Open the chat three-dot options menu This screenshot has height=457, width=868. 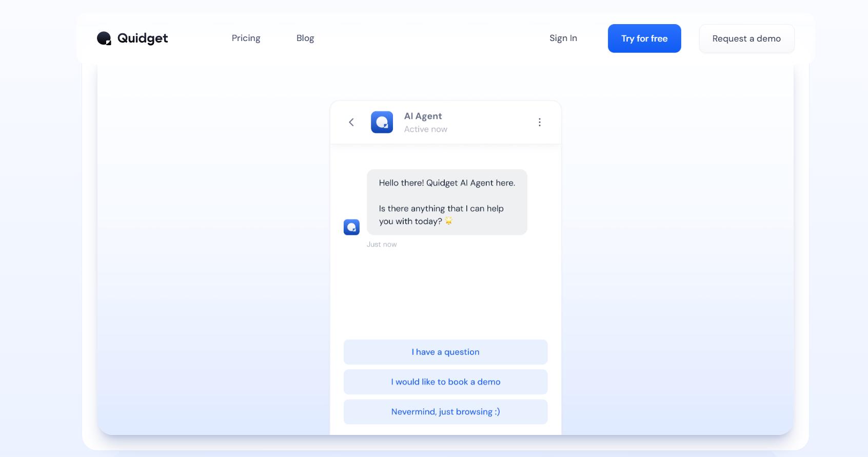tap(539, 122)
